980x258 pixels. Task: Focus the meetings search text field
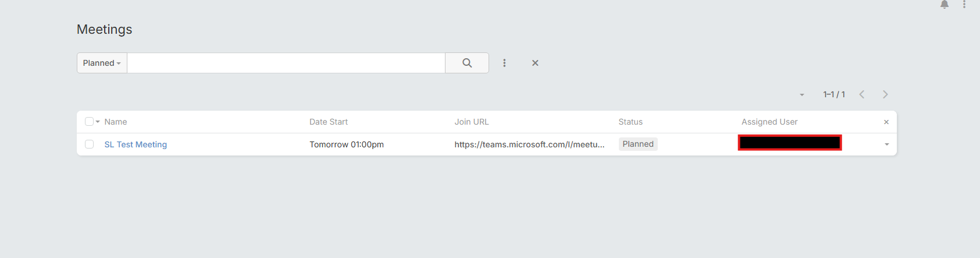click(x=286, y=63)
